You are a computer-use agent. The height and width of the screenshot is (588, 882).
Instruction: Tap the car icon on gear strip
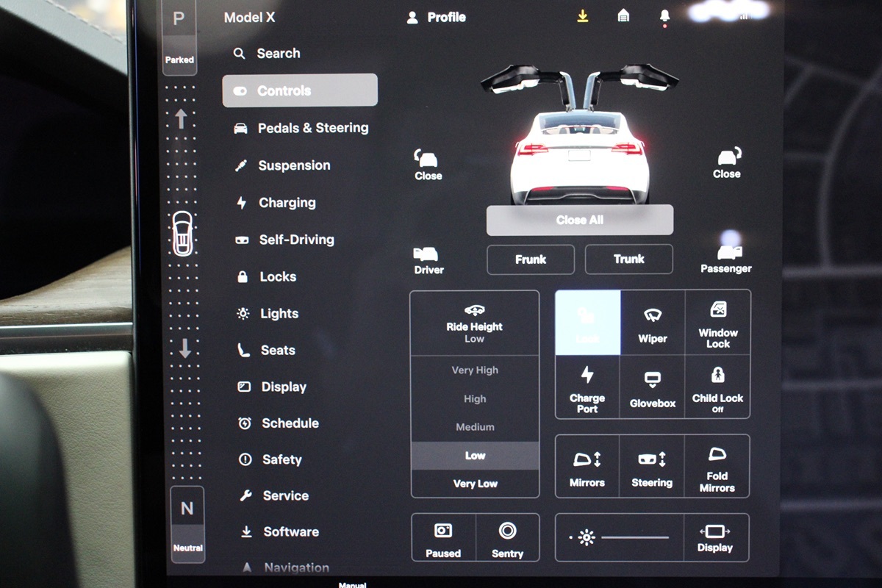pos(182,233)
